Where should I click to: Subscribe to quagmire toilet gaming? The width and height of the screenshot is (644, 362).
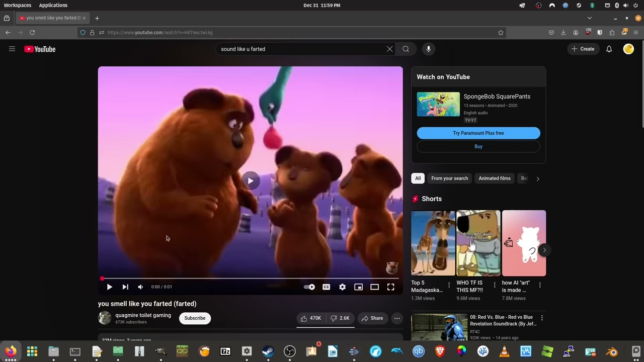click(195, 318)
